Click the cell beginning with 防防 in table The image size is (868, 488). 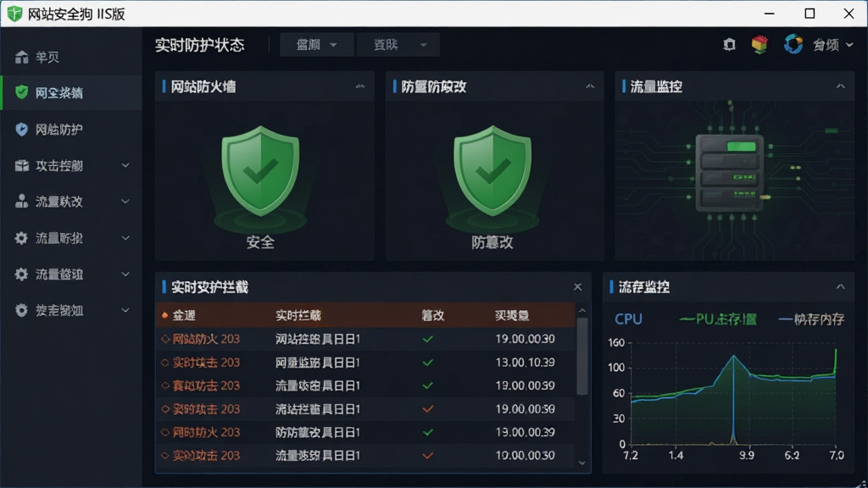tap(318, 432)
